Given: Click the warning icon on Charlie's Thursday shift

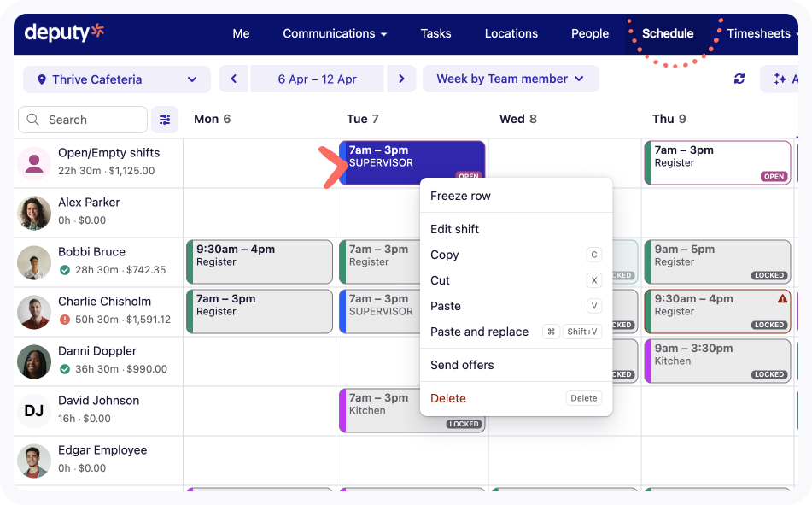Looking at the screenshot, I should coord(782,299).
